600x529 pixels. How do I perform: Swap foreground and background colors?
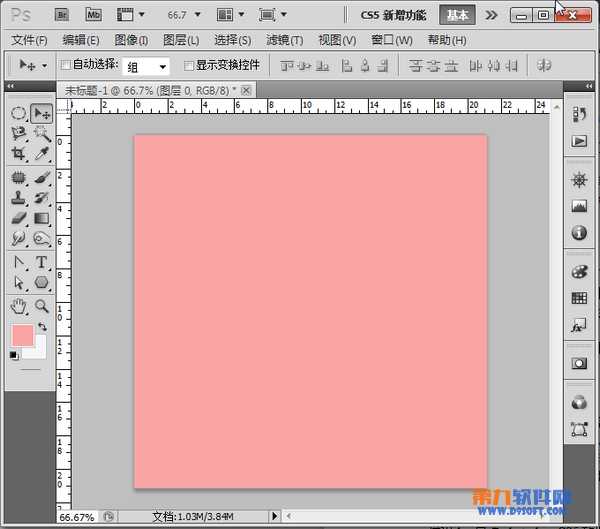pyautogui.click(x=42, y=327)
